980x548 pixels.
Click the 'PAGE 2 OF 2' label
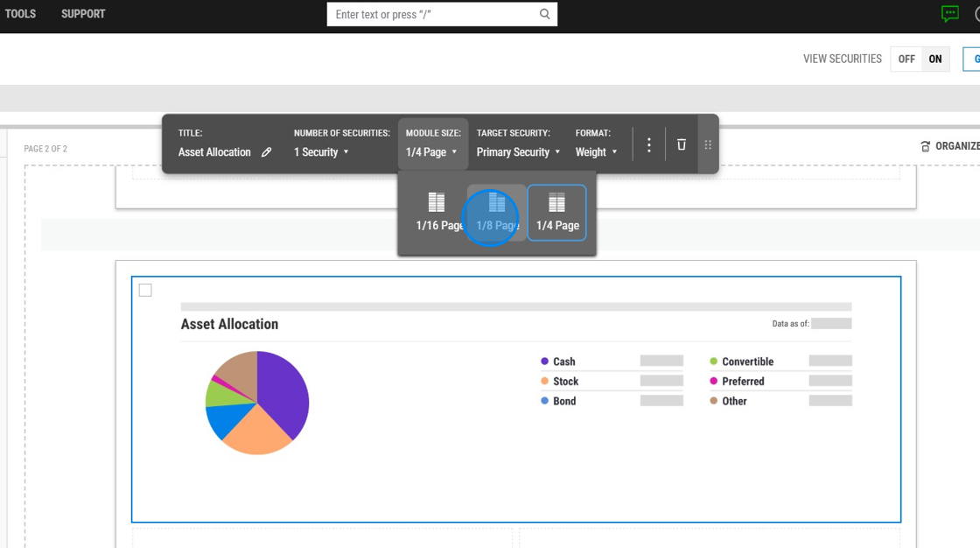45,149
